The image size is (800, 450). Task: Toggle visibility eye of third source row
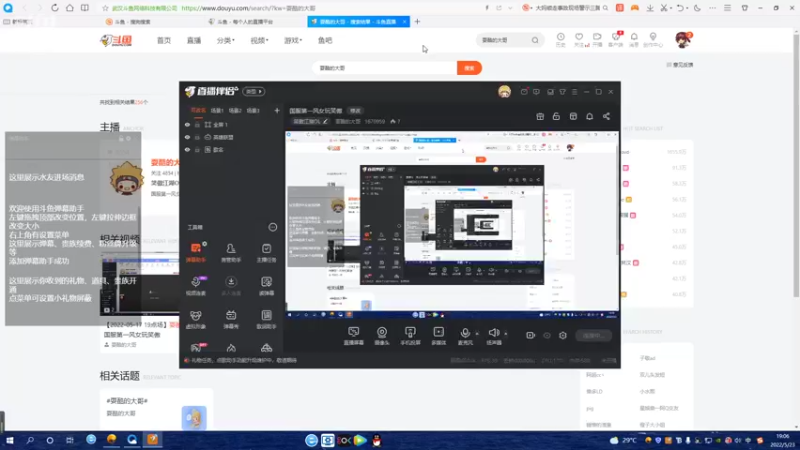(x=187, y=150)
